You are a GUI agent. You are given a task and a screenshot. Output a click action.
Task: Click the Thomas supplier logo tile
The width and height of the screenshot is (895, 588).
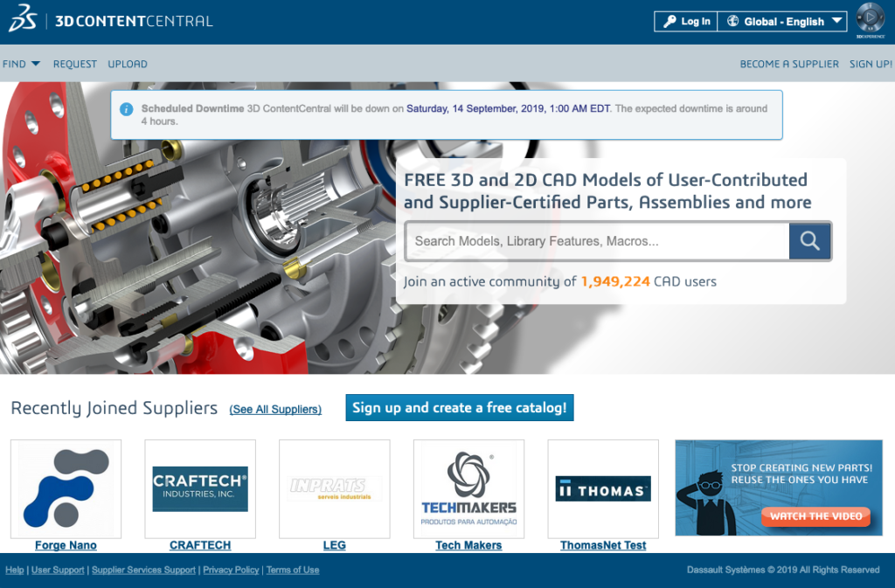coord(603,488)
